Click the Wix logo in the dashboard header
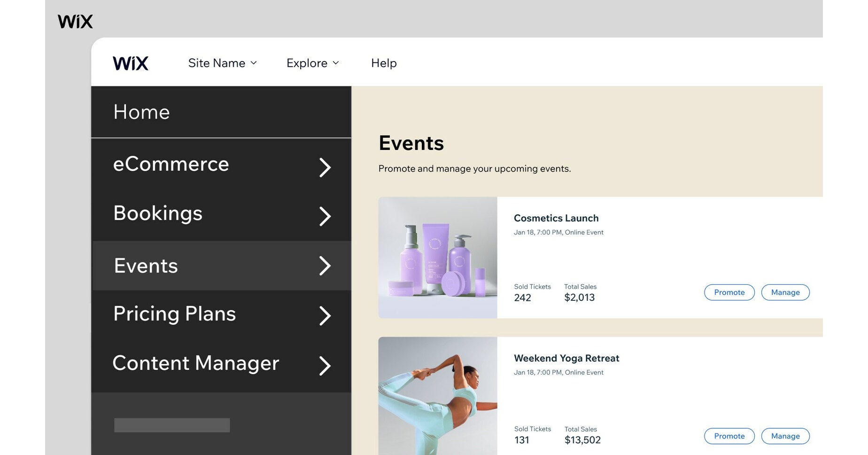The image size is (868, 455). (130, 63)
